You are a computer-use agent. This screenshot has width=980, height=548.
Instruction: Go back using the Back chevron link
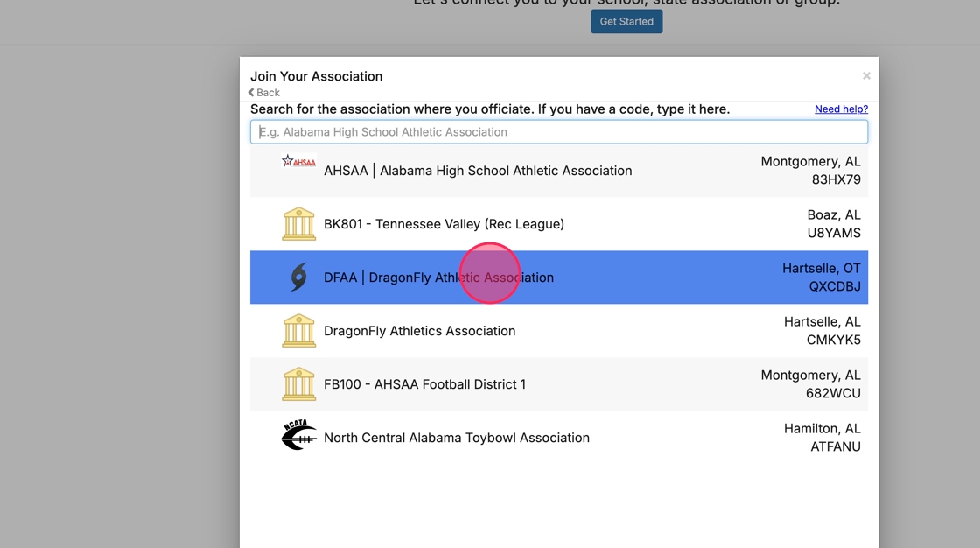(264, 93)
